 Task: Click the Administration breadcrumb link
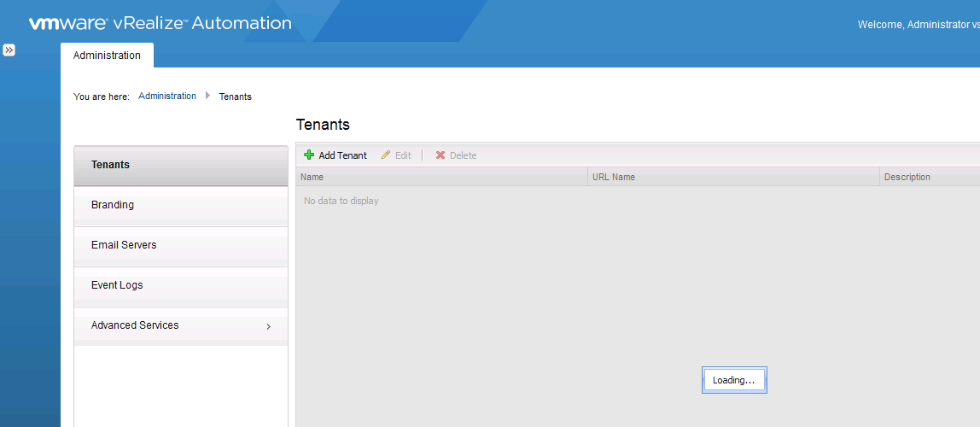pyautogui.click(x=167, y=97)
